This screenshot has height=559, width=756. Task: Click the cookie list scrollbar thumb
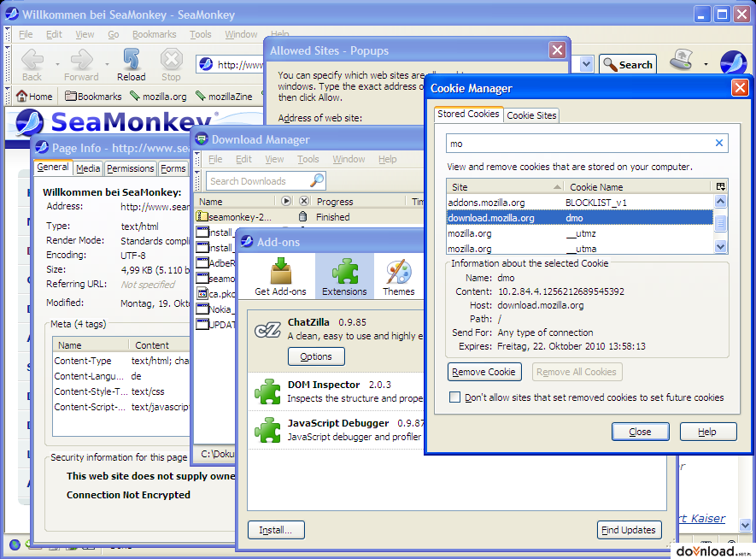[720, 224]
